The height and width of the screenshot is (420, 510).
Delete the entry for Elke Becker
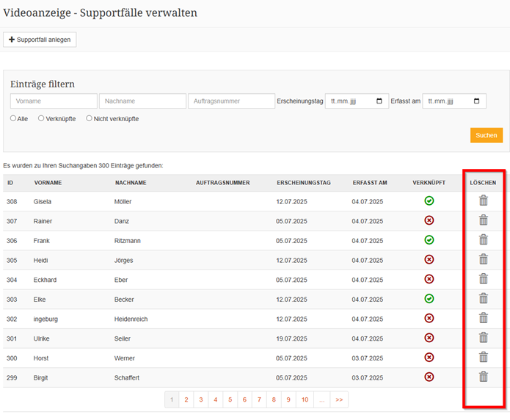click(x=484, y=298)
